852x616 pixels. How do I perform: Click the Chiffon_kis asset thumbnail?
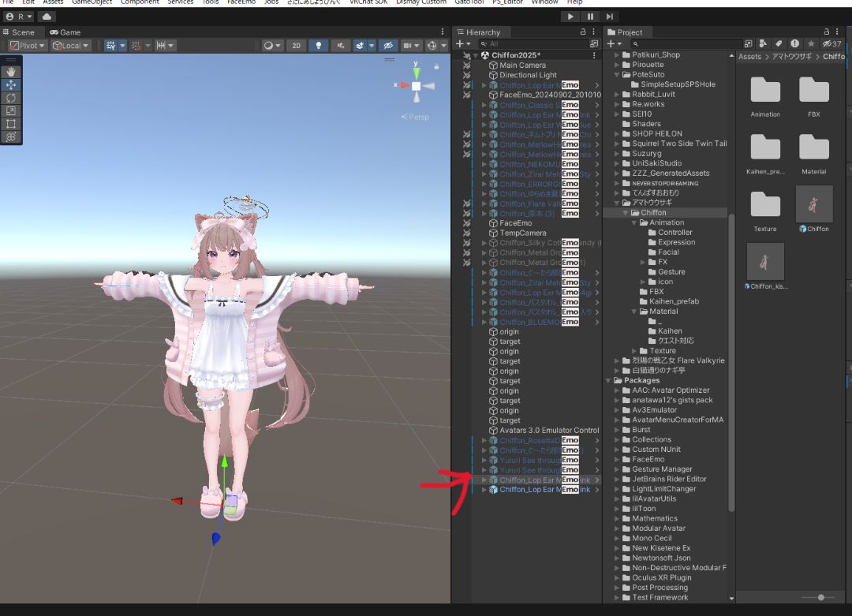[x=765, y=262]
